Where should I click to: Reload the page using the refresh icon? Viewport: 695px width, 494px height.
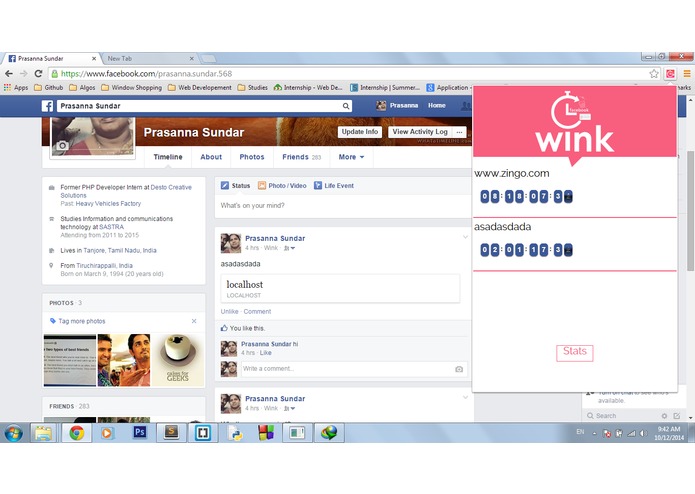pyautogui.click(x=38, y=74)
